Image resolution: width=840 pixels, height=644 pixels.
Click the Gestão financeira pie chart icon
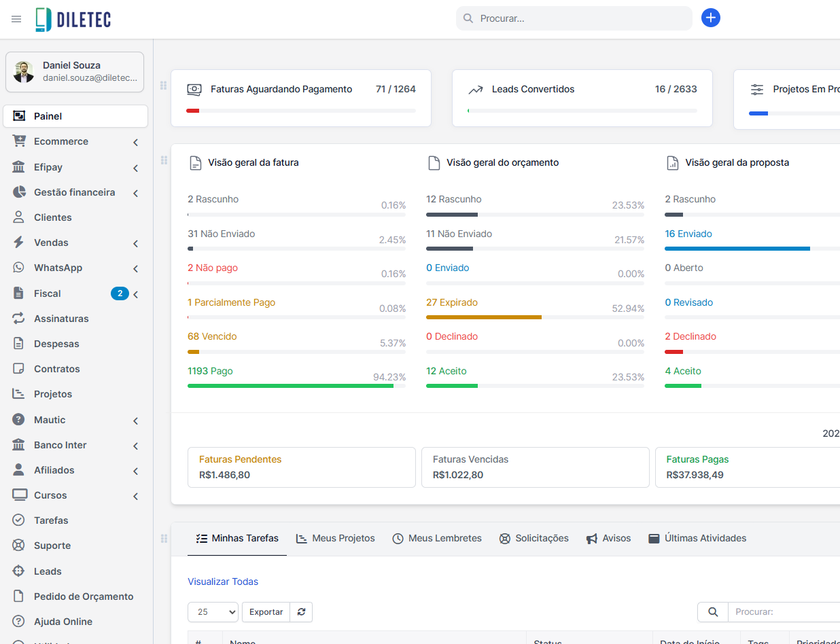(x=19, y=192)
